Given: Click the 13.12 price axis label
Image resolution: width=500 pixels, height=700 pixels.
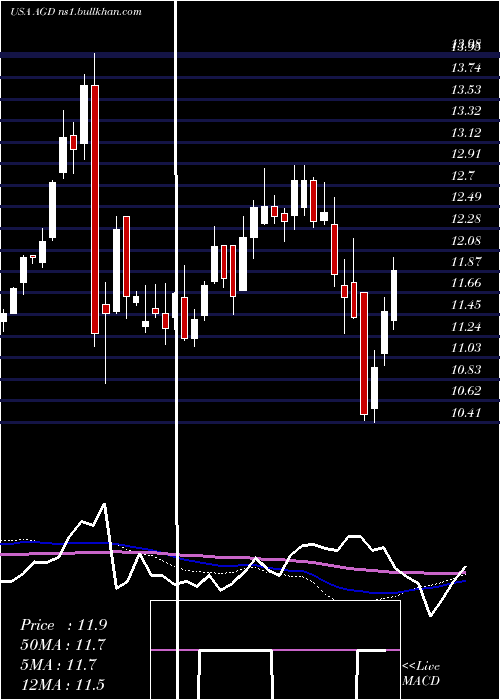Looking at the screenshot, I should pyautogui.click(x=467, y=133).
